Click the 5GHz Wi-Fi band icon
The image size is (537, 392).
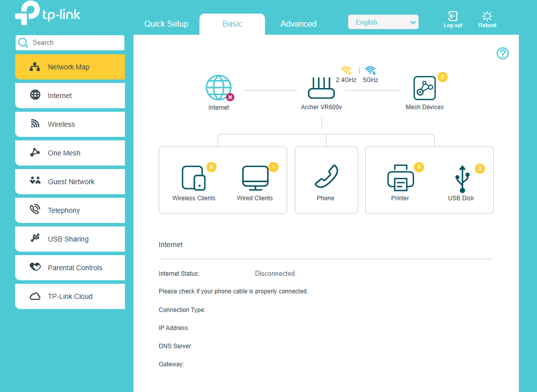pos(370,71)
